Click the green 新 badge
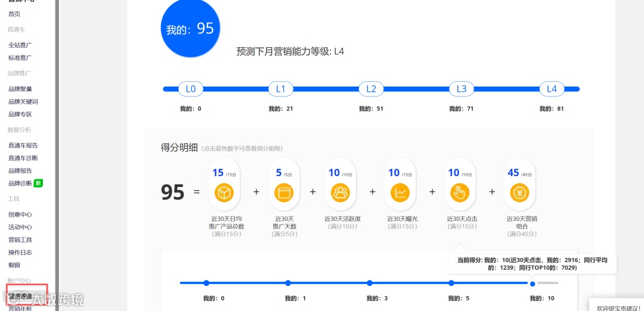Image resolution: width=644 pixels, height=311 pixels. (38, 183)
